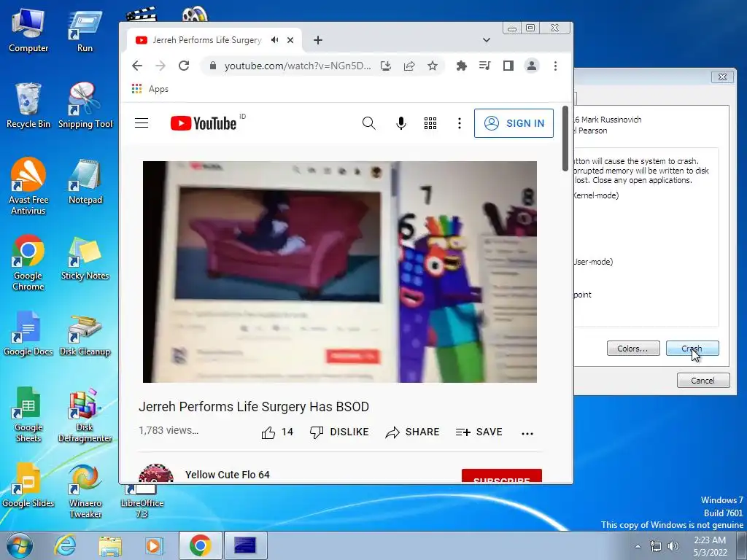This screenshot has height=560, width=747.
Task: Bookmark this page with the star icon
Action: [432, 66]
